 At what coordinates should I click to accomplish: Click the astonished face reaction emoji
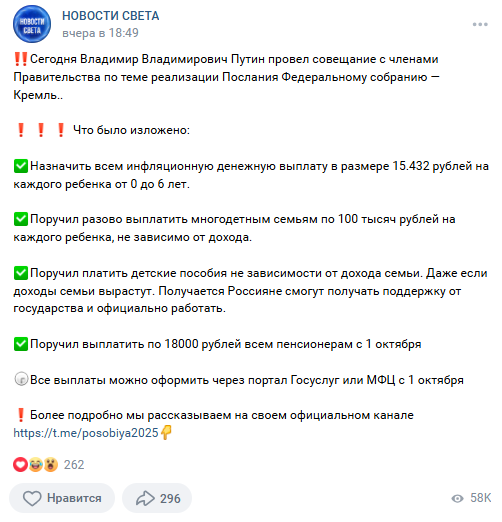click(50, 465)
